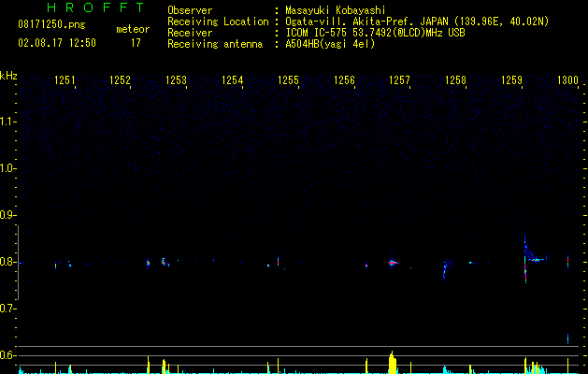This screenshot has width=588, height=374.
Task: Click the 1.1 kHz frequency label
Action: [7, 122]
